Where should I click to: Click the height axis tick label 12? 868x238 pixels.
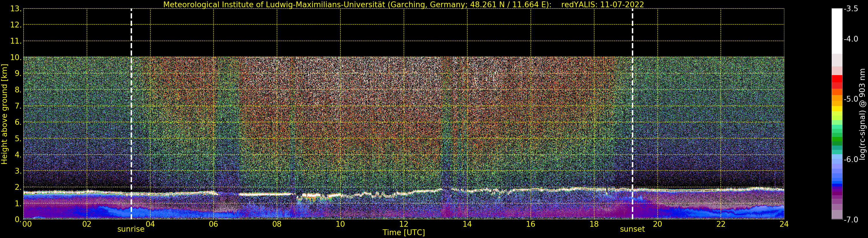(16, 25)
